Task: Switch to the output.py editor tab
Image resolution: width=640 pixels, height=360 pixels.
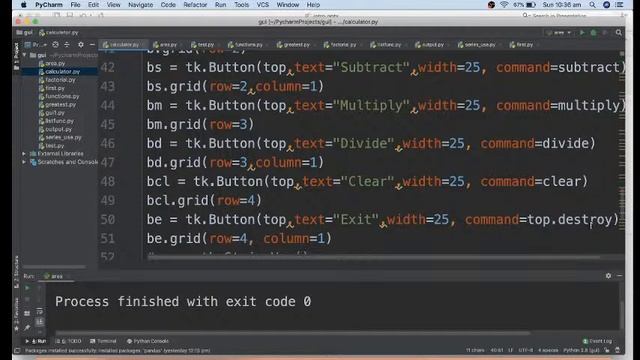Action: (430, 44)
